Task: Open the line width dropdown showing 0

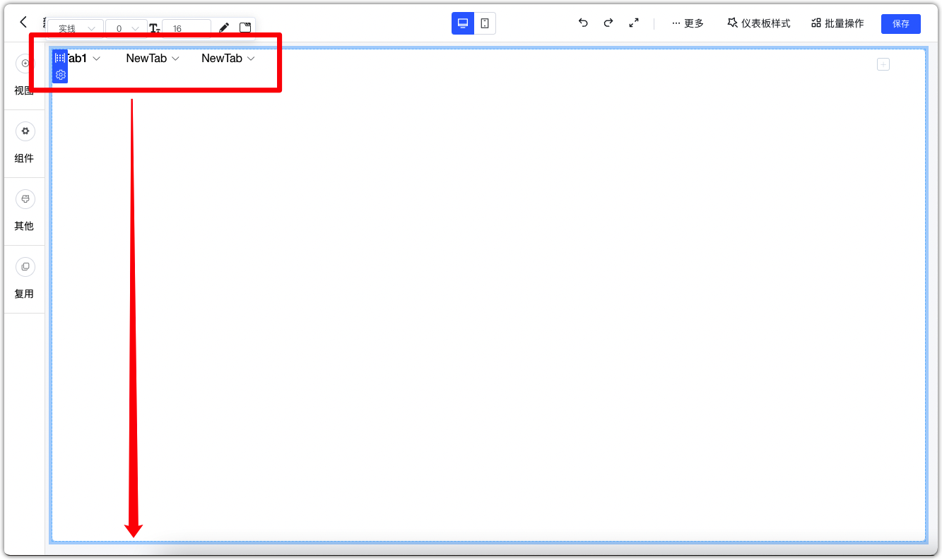Action: pos(126,28)
